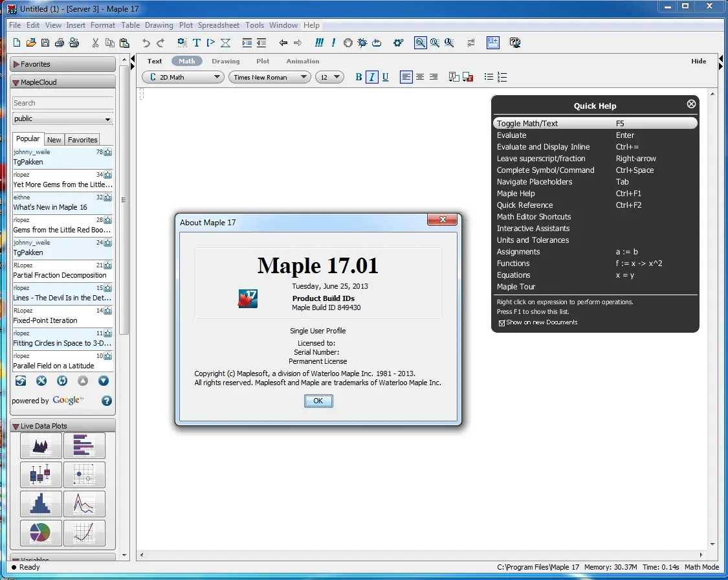The image size is (728, 580).
Task: Redo the last undone action
Action: click(x=160, y=43)
